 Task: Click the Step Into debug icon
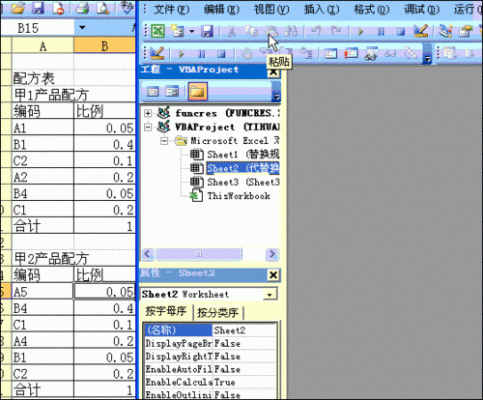pyautogui.click(x=266, y=52)
